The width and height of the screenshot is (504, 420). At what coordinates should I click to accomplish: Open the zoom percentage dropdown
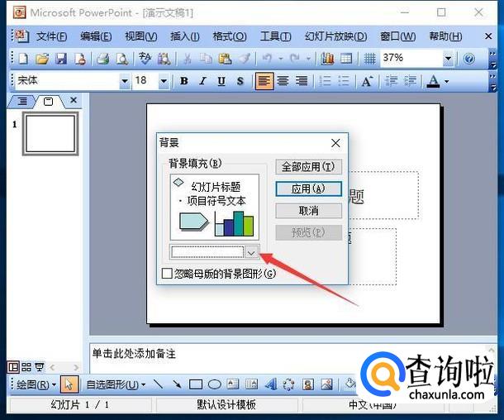[448, 59]
